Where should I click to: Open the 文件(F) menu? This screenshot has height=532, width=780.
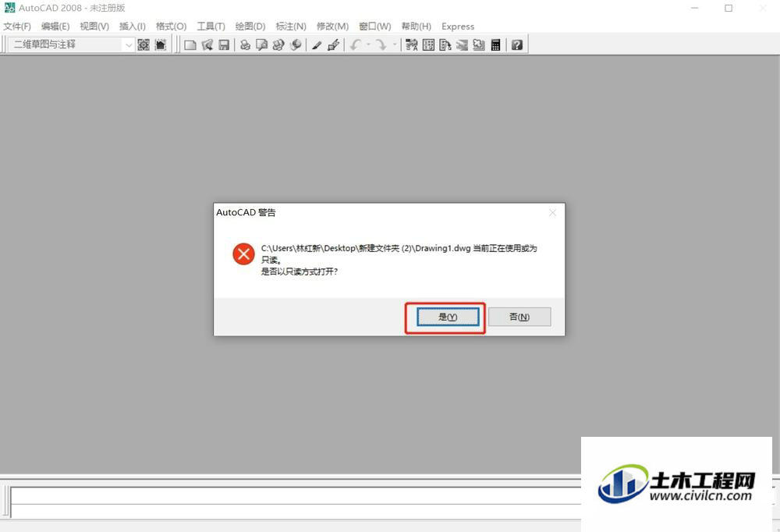[17, 27]
